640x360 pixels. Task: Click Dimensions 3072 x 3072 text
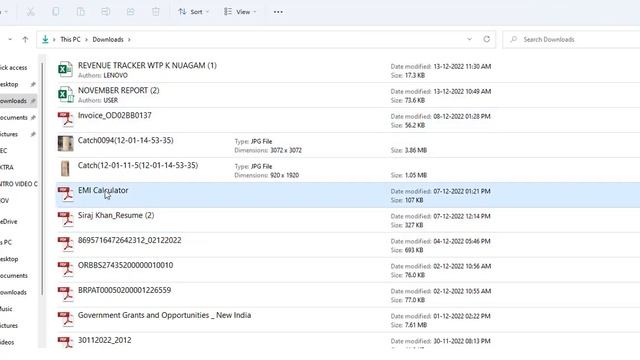pyautogui.click(x=268, y=151)
